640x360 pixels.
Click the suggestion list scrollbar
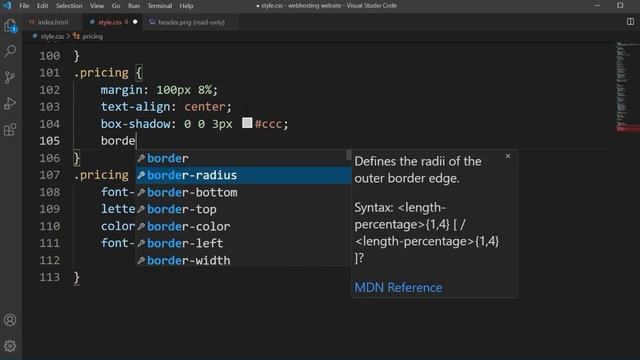click(348, 155)
